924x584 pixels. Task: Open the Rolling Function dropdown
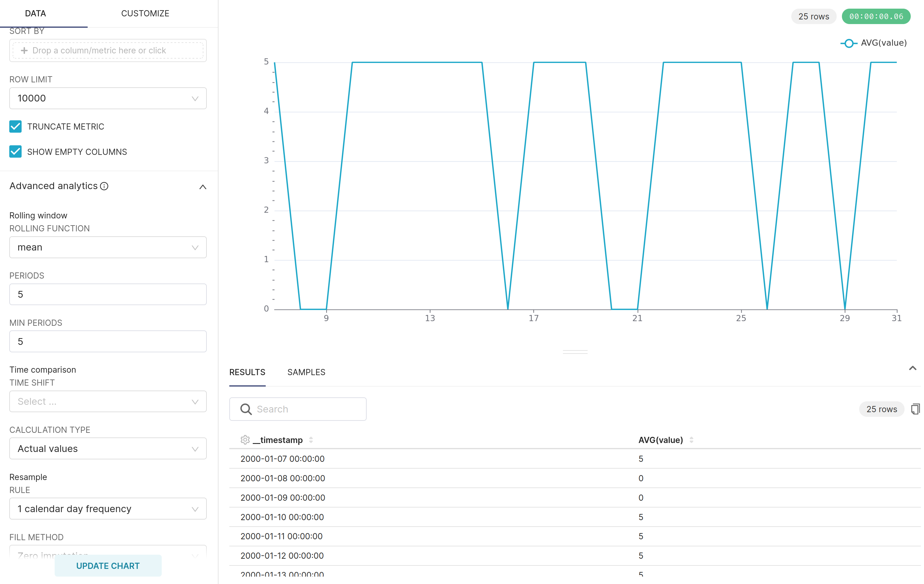tap(108, 247)
